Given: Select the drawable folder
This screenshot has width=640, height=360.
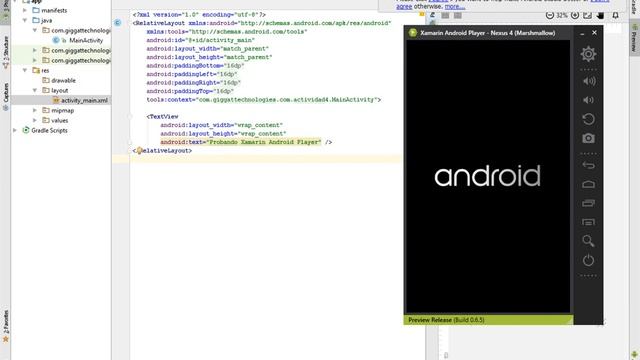Looking at the screenshot, I should pos(64,80).
